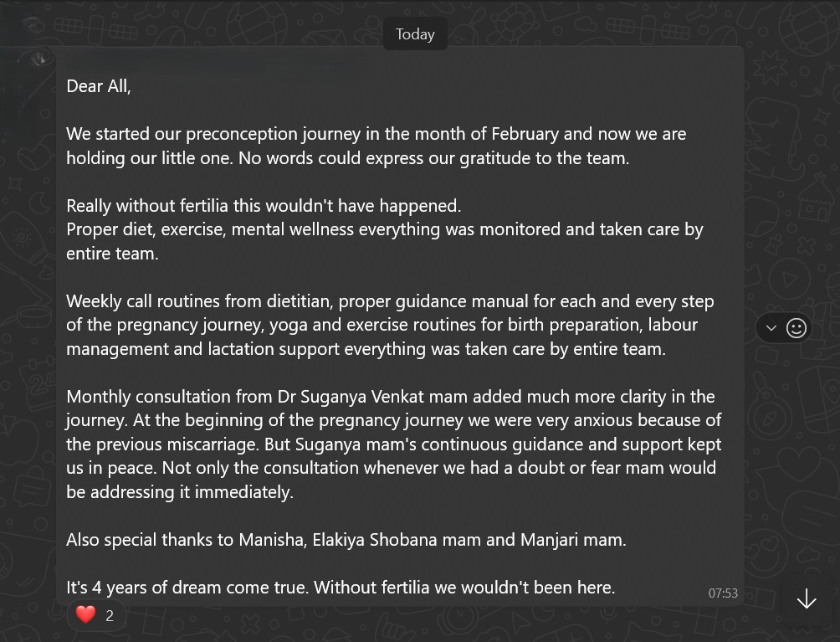
Task: Open the sender's avatar beside the message
Action: (39, 59)
